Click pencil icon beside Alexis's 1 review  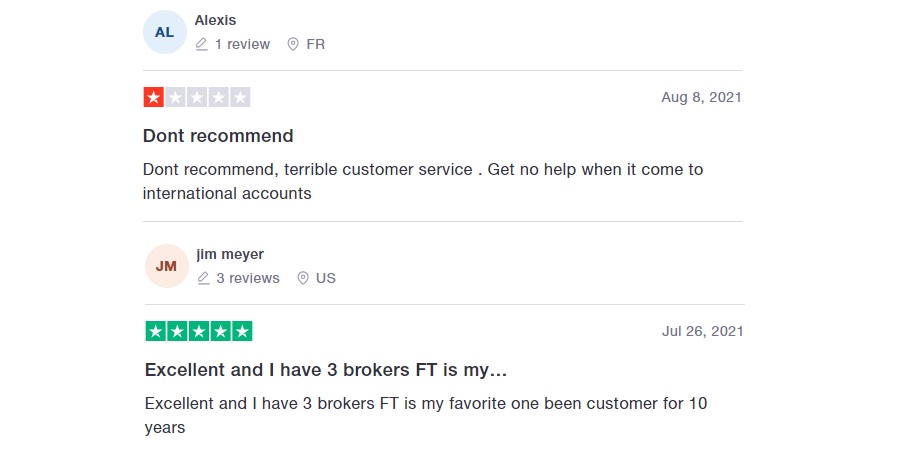click(x=201, y=44)
